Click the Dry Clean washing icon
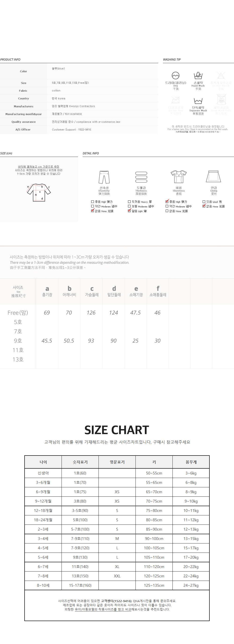Viewport: 234px width, 644px height. click(175, 75)
